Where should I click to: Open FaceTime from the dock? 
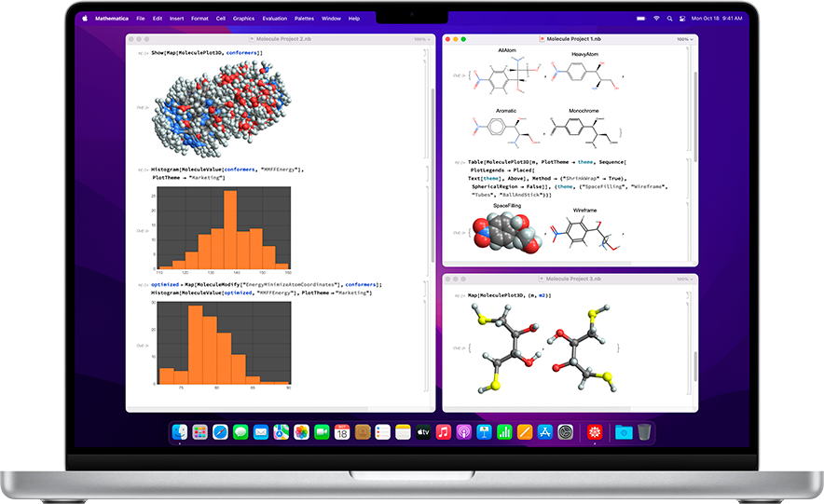tap(322, 432)
